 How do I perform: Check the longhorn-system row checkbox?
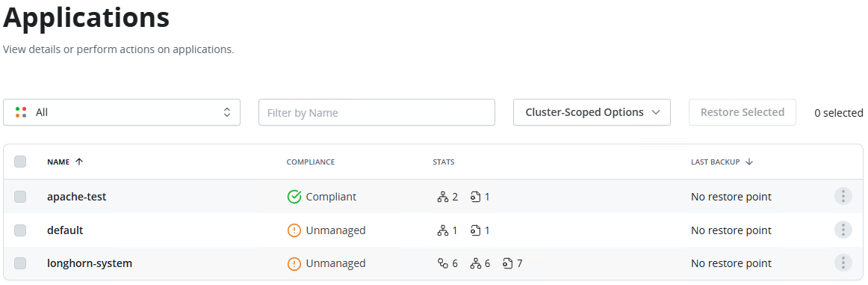pyautogui.click(x=20, y=263)
